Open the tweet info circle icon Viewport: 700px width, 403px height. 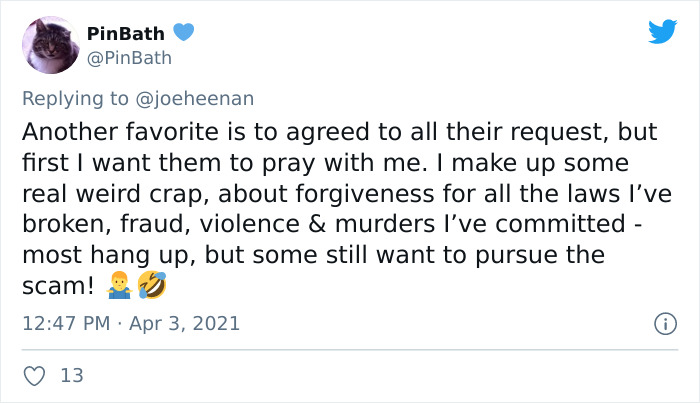[x=666, y=324]
